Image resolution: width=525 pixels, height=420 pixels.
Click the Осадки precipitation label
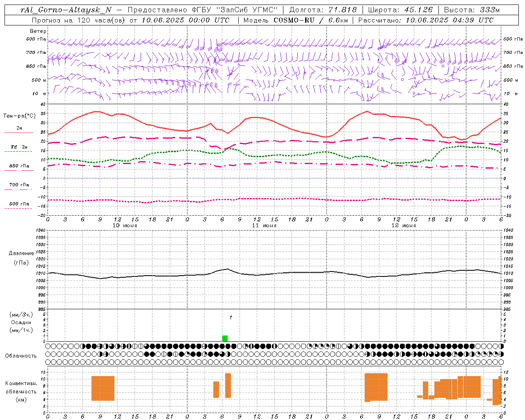[x=21, y=322]
